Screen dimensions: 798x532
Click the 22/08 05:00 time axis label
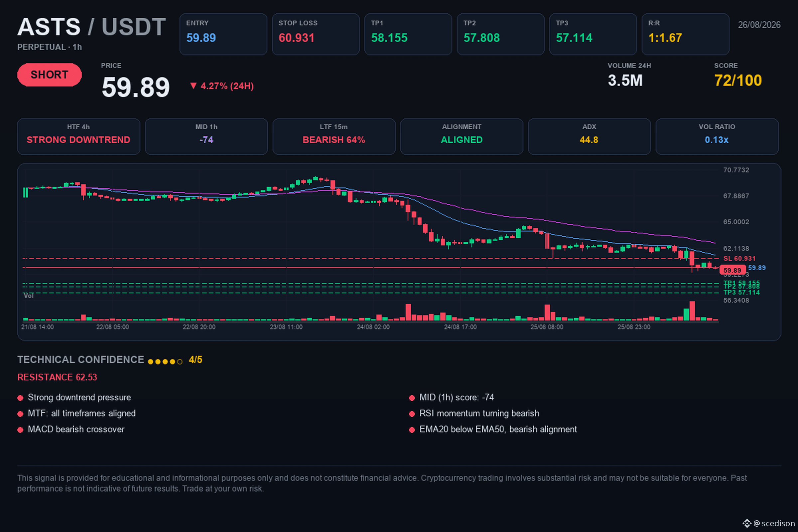point(113,327)
